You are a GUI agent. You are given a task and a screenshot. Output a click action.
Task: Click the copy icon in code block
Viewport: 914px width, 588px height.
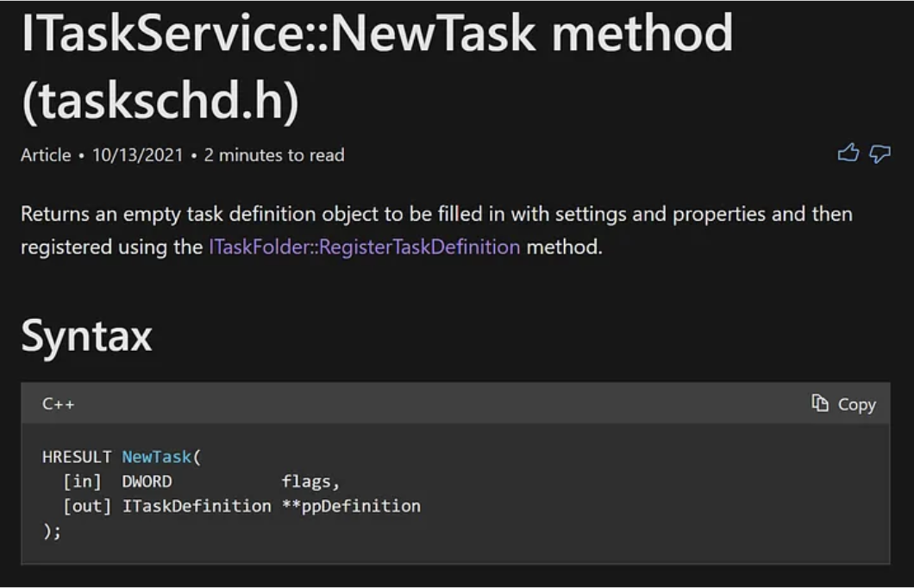point(820,403)
